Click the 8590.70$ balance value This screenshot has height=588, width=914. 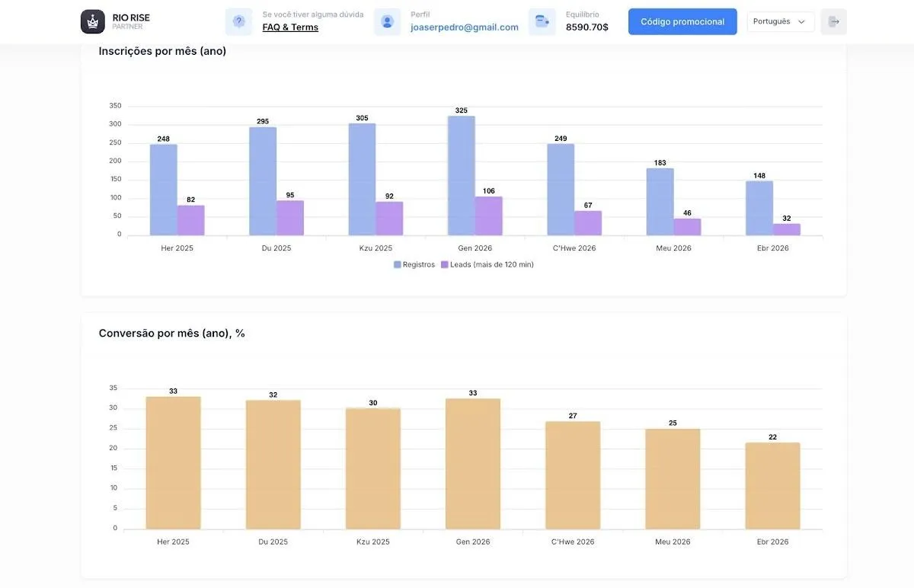(x=587, y=27)
